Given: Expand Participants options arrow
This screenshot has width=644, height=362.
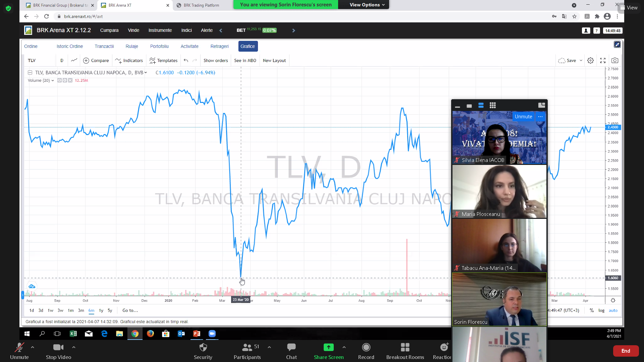Looking at the screenshot, I should pos(269,347).
